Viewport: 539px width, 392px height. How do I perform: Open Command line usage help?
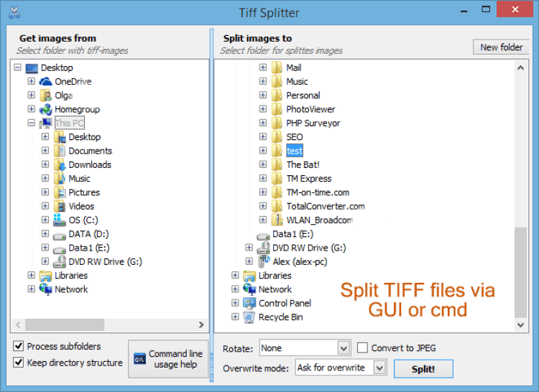click(x=168, y=359)
